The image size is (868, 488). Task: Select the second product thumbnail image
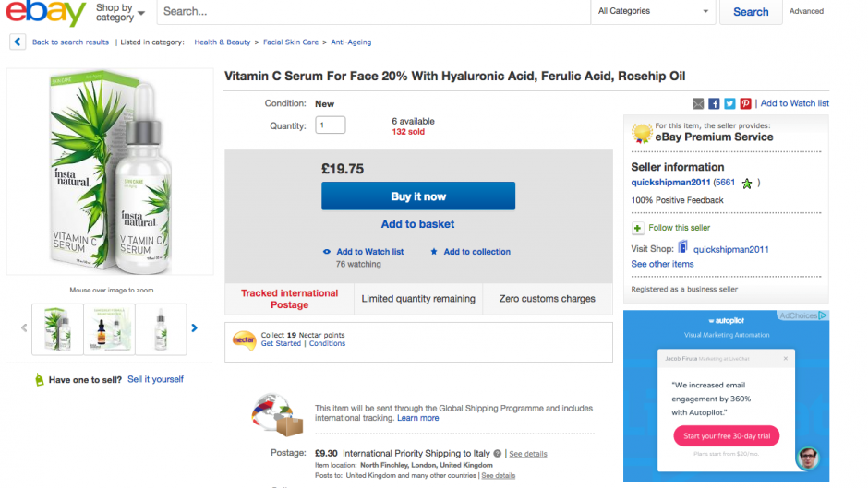pos(109,329)
